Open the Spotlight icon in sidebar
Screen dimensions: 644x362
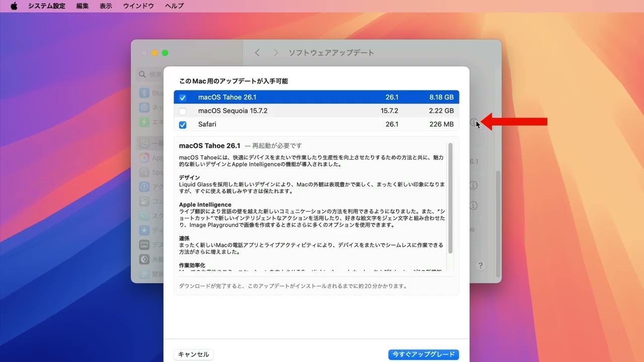(144, 172)
